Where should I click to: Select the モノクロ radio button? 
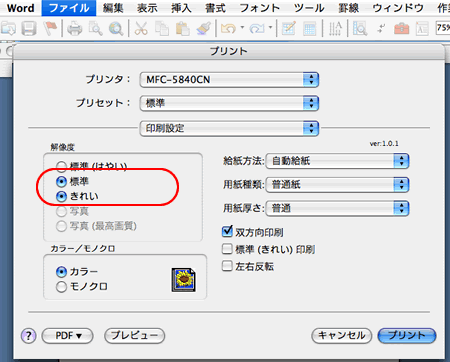click(x=61, y=287)
